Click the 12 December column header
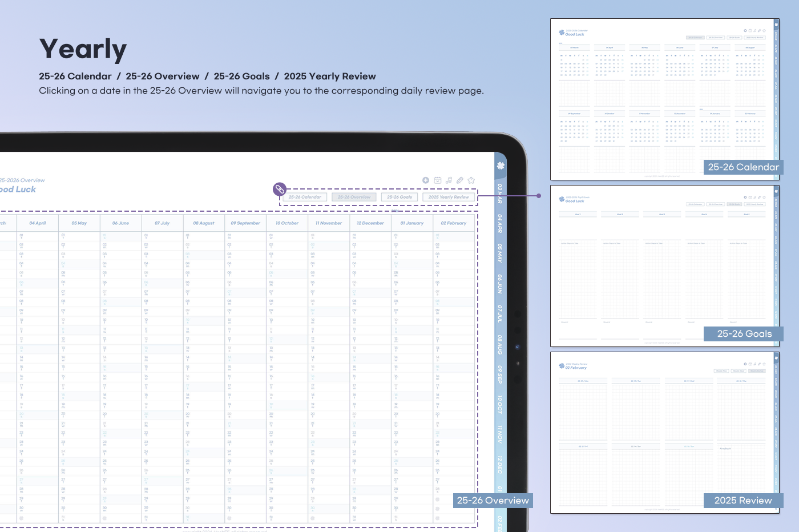The width and height of the screenshot is (799, 532). [x=370, y=223]
